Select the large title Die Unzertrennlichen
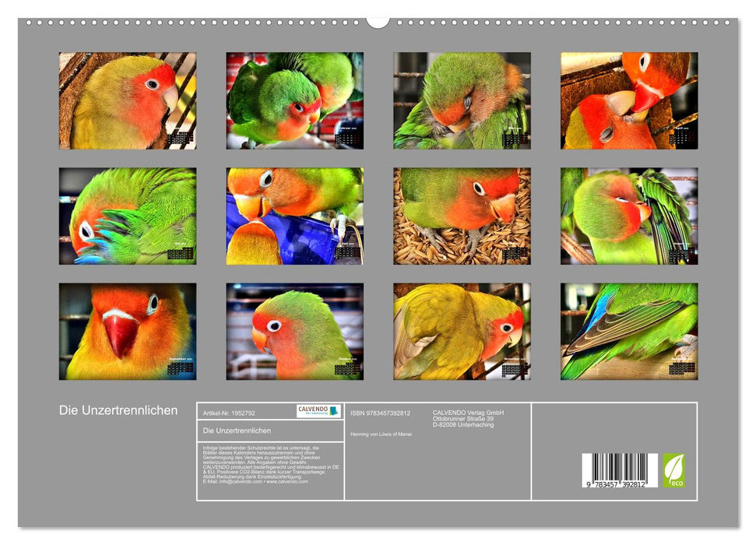756x545 pixels. tap(118, 410)
